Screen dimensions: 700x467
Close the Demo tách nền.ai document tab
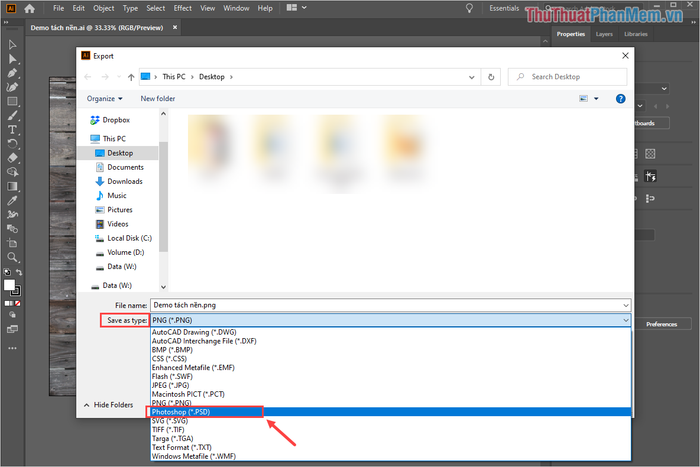[175, 27]
